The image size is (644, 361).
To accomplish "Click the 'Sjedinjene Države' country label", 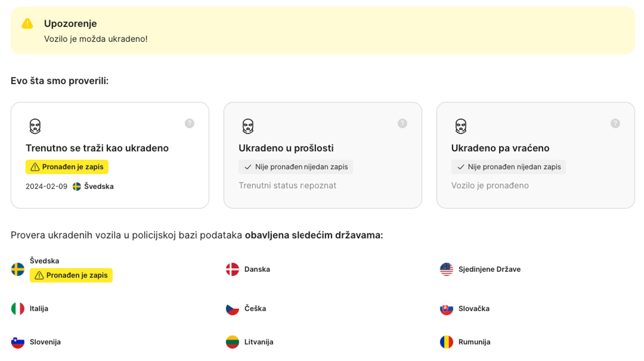I will [490, 269].
